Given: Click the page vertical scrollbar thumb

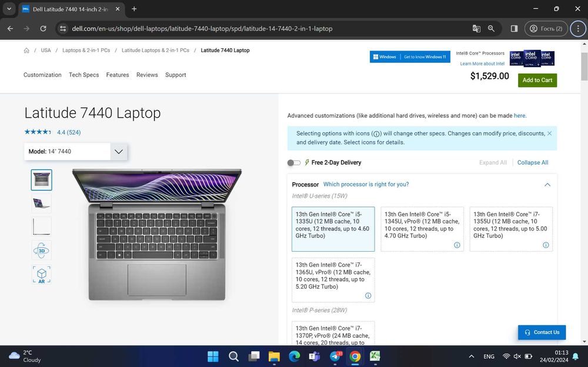Looking at the screenshot, I should [x=584, y=66].
